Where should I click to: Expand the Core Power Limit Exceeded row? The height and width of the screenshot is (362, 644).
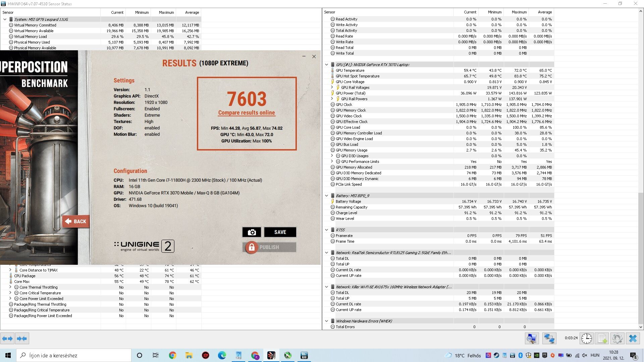point(10,299)
